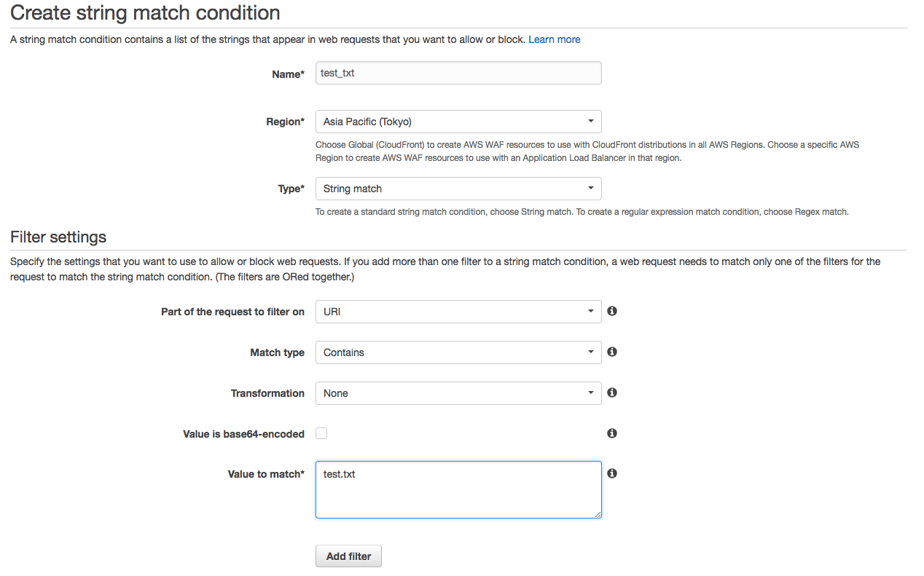Grab the Value to match textarea resize handle
The image size is (924, 576).
click(598, 514)
